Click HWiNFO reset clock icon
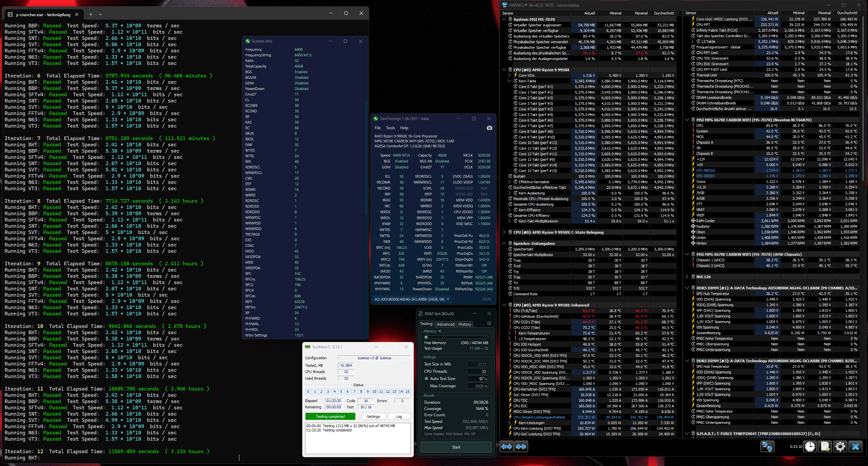This screenshot has height=466, width=868. pyautogui.click(x=810, y=447)
